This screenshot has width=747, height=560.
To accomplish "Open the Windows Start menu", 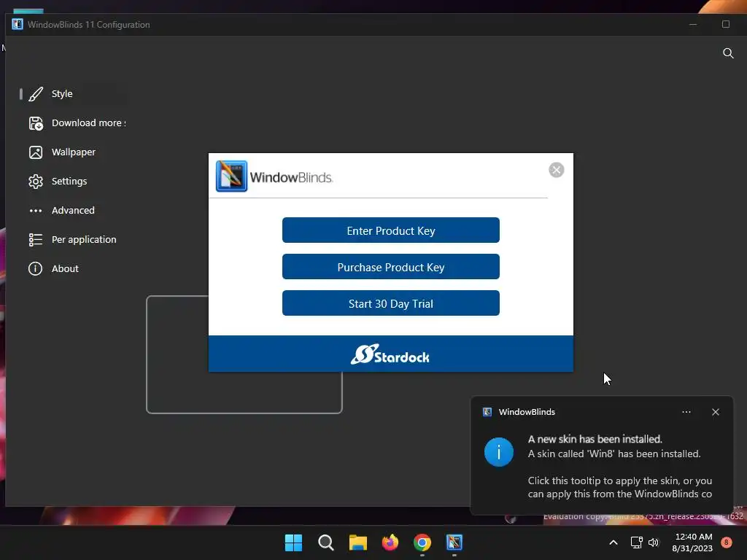I will pos(293,542).
